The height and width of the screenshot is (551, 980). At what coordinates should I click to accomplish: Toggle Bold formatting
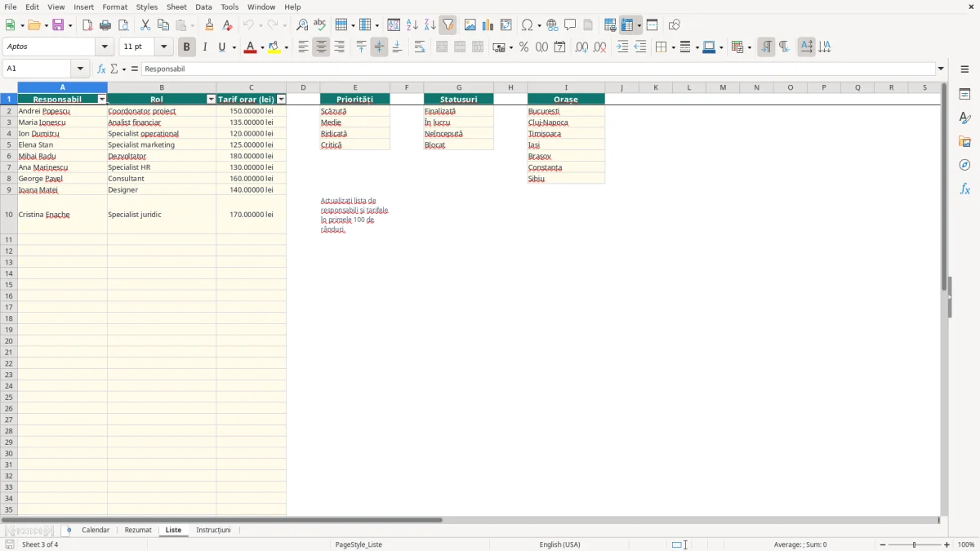click(x=186, y=47)
